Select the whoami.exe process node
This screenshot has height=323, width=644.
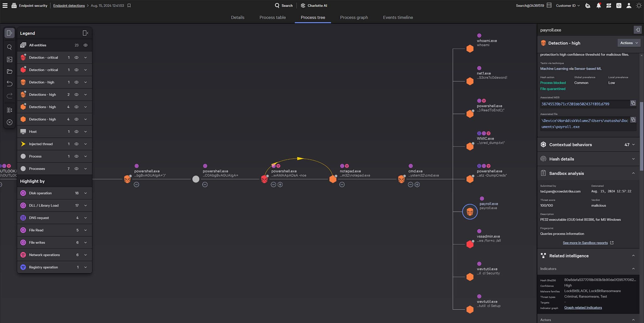tap(470, 49)
